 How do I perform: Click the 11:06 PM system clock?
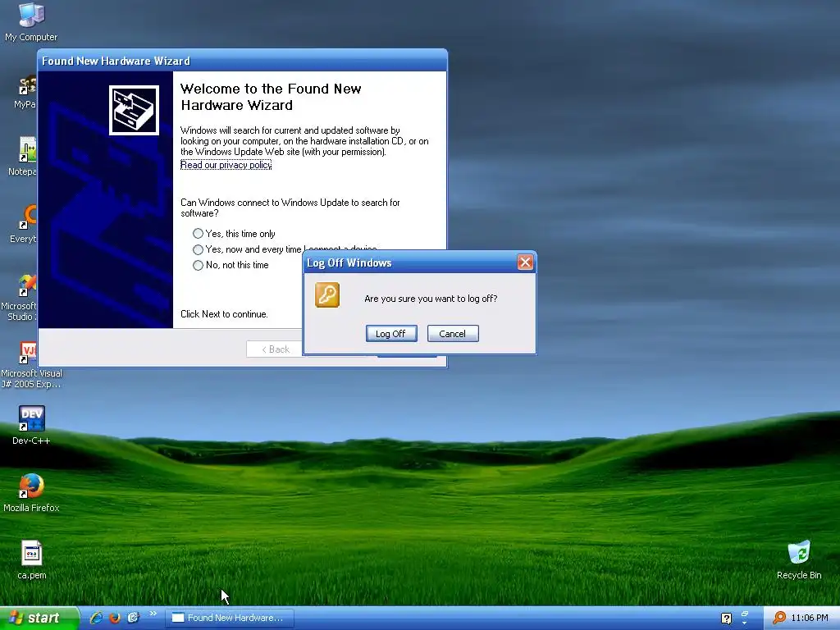coord(810,618)
